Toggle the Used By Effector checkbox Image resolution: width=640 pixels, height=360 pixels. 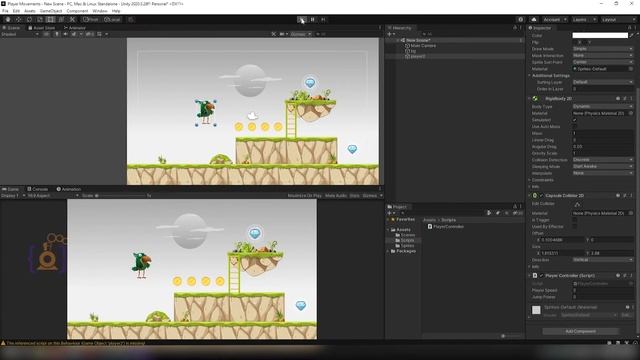pyautogui.click(x=575, y=227)
